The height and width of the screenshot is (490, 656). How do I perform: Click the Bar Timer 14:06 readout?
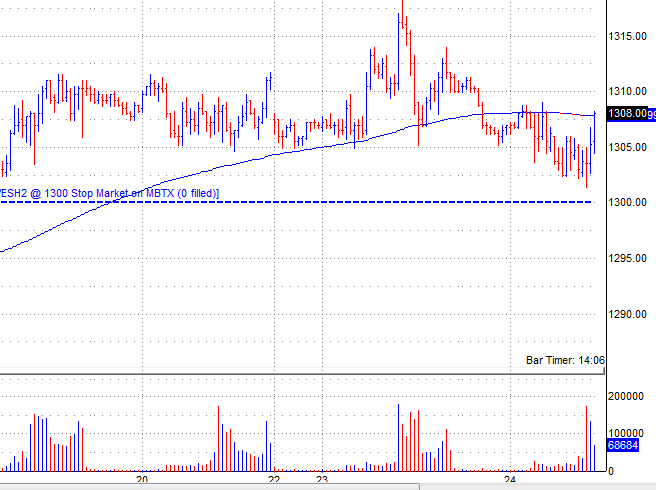point(565,360)
